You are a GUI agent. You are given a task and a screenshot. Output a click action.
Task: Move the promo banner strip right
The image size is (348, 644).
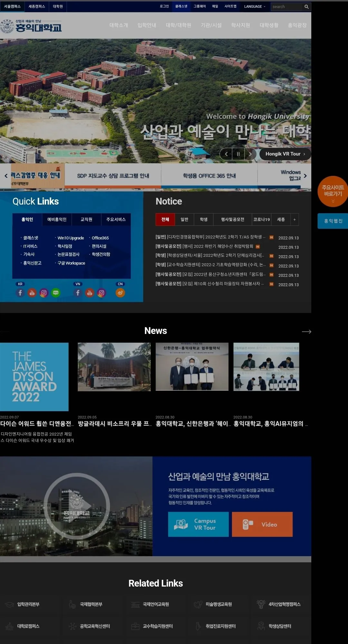[x=305, y=176]
